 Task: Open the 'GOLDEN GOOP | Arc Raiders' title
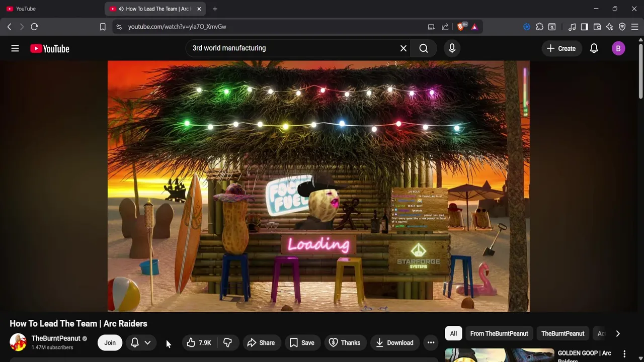pos(584,356)
